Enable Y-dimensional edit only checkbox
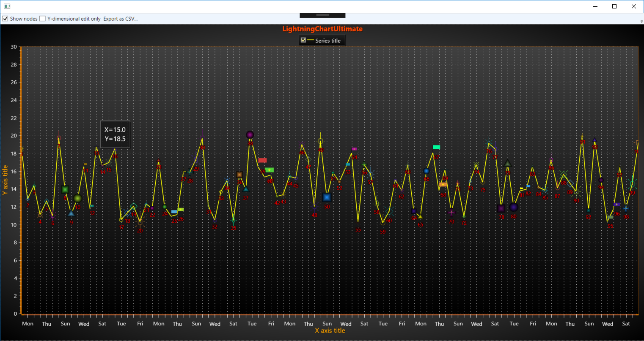The image size is (644, 341). (42, 19)
